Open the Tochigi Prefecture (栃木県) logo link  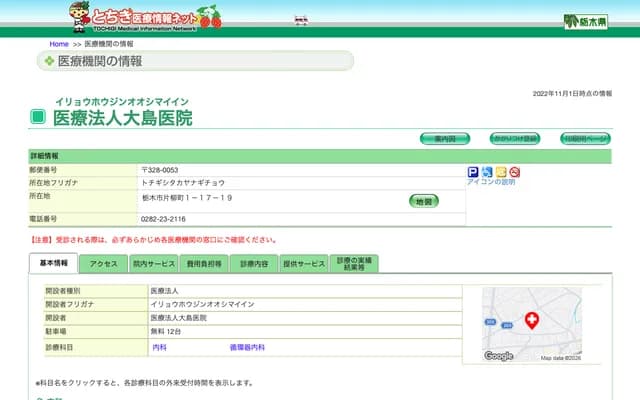click(x=586, y=22)
